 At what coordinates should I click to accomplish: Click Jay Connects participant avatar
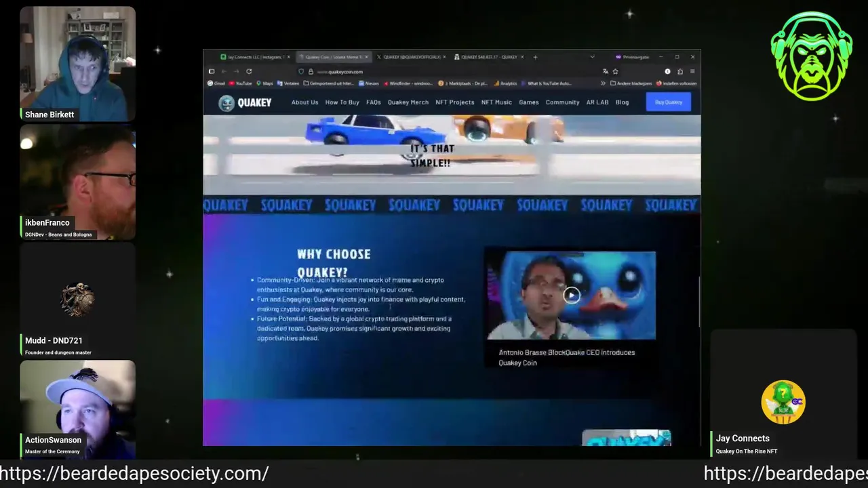tap(783, 403)
